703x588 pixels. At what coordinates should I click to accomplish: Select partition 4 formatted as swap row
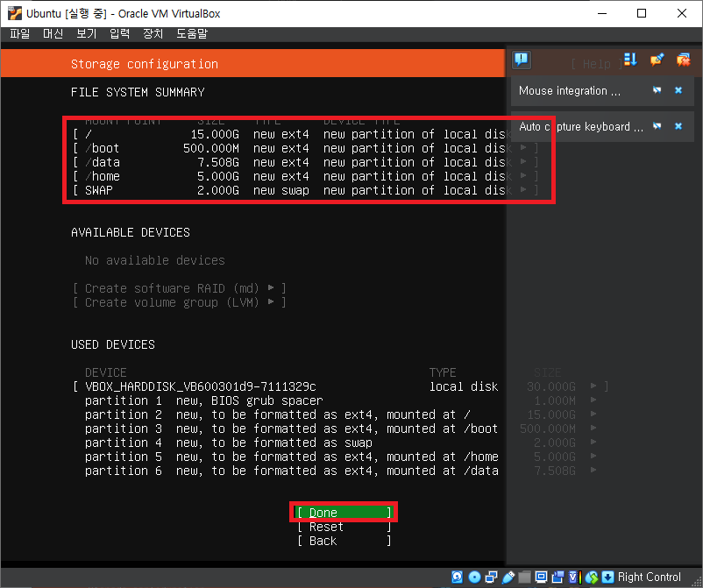(340, 443)
